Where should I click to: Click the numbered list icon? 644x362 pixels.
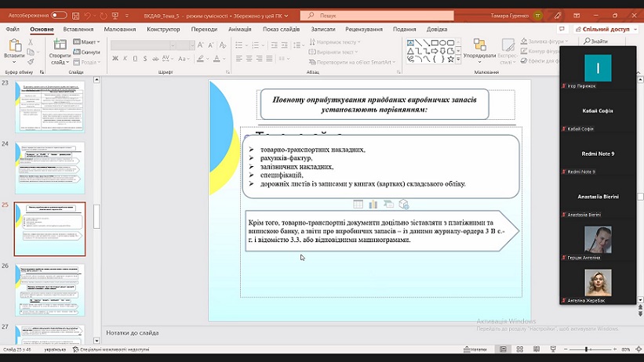pyautogui.click(x=256, y=45)
